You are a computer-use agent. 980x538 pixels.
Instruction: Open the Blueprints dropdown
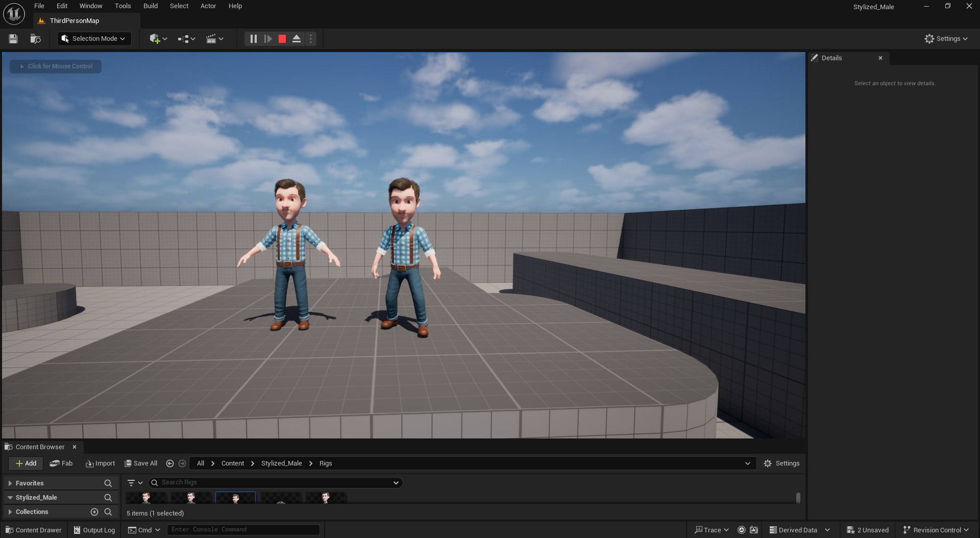pyautogui.click(x=186, y=39)
